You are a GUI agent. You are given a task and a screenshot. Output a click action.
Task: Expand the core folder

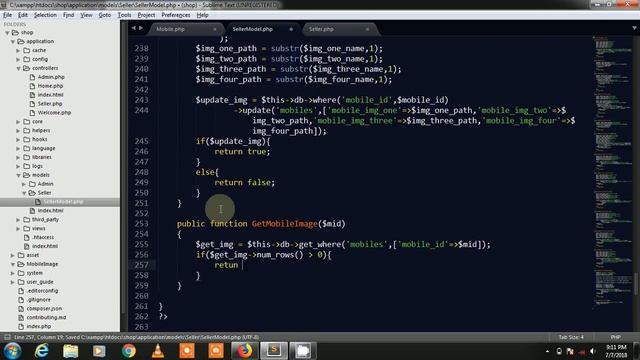point(18,122)
